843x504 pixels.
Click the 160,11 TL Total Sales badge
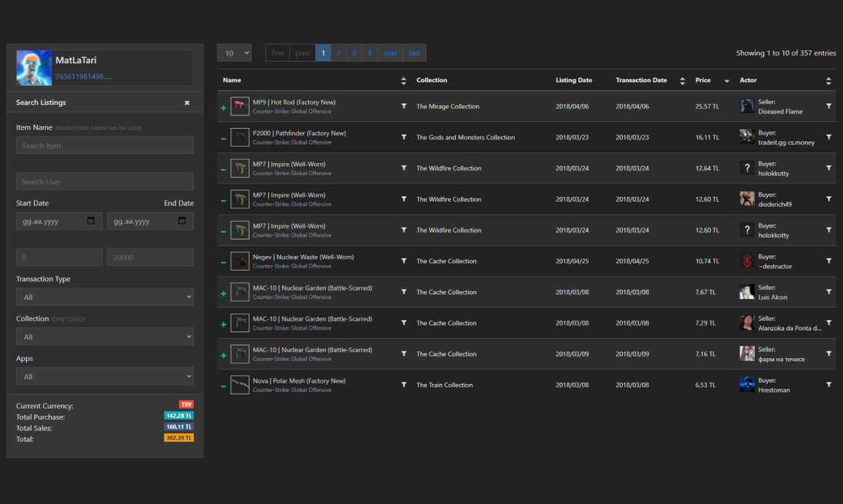coord(179,426)
